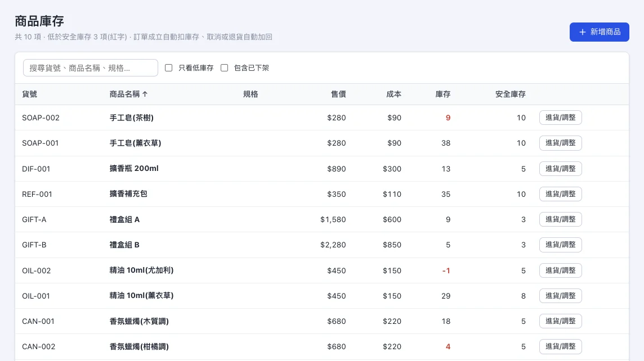
Task: Focus the 搜尋貨號 search field
Action: (x=91, y=67)
